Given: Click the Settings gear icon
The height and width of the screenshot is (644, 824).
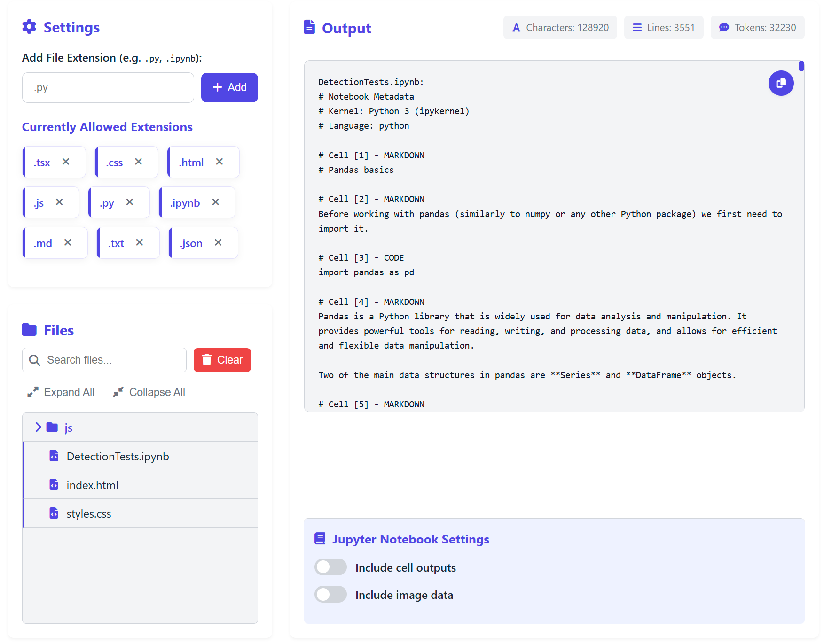Looking at the screenshot, I should click(29, 27).
